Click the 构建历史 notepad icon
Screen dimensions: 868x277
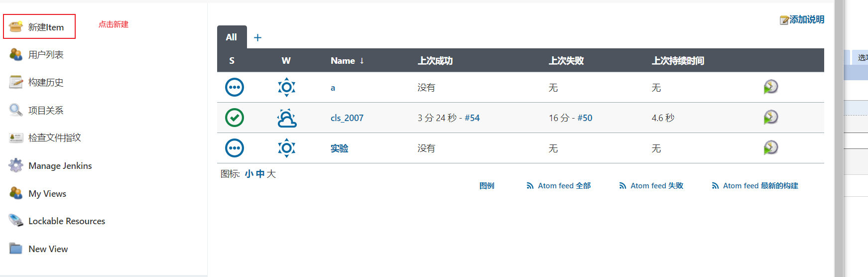click(16, 82)
